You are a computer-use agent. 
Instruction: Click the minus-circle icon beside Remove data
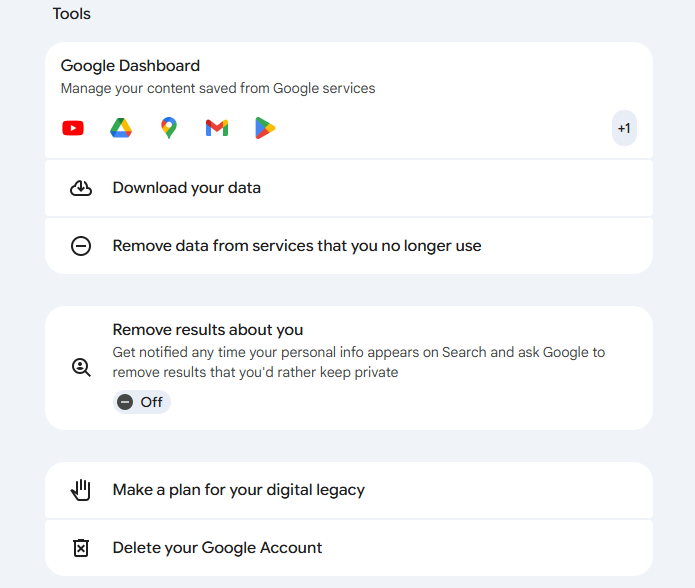coord(81,246)
